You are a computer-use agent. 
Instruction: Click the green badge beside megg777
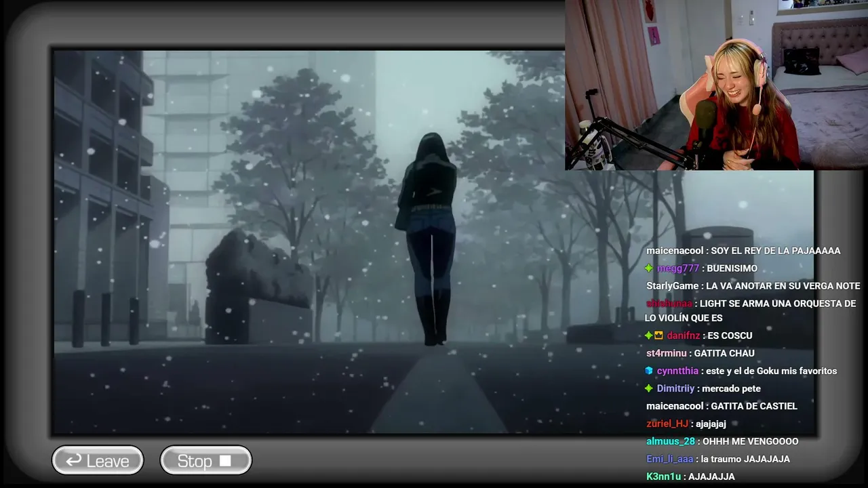(649, 268)
